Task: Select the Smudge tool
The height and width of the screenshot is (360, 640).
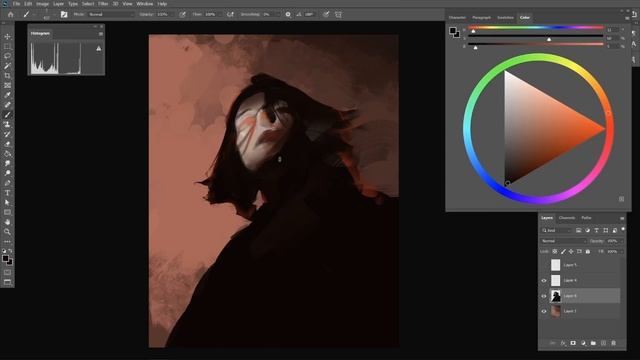Action: (x=7, y=164)
